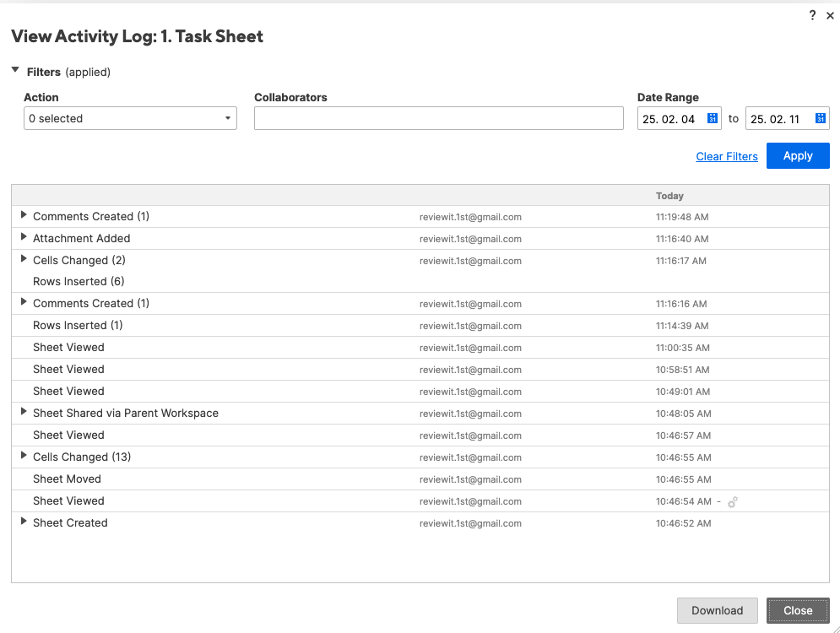Select Sheet Viewed entry at 10:46:54 AM
The width and height of the screenshot is (840, 633).
click(x=68, y=501)
